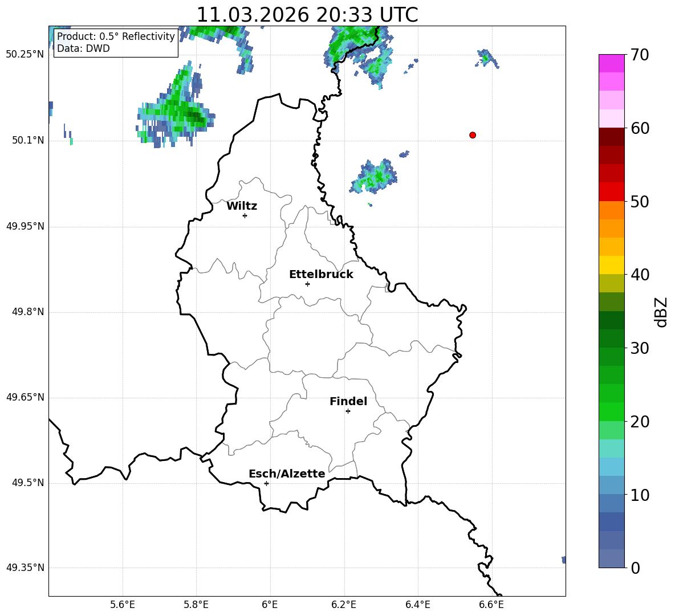Image resolution: width=675 pixels, height=616 pixels.
Task: Click the 49.95°N latitude label
Action: (25, 226)
